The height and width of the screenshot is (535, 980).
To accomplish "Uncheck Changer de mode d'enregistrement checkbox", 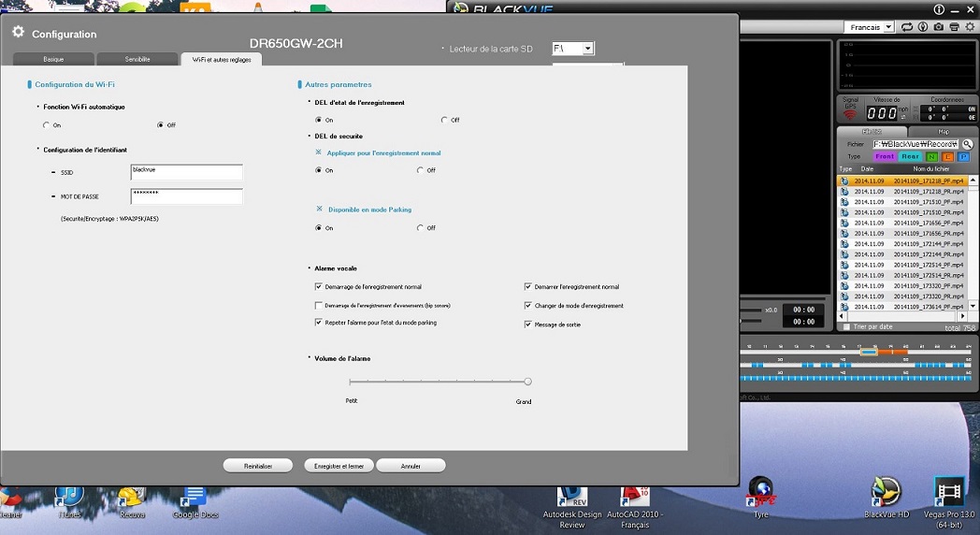I will click(528, 306).
